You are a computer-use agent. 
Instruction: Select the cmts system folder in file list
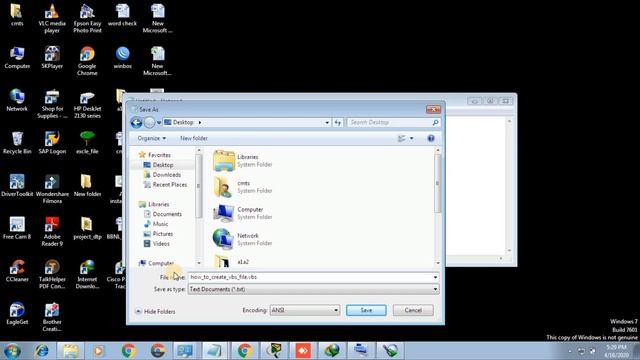(243, 187)
